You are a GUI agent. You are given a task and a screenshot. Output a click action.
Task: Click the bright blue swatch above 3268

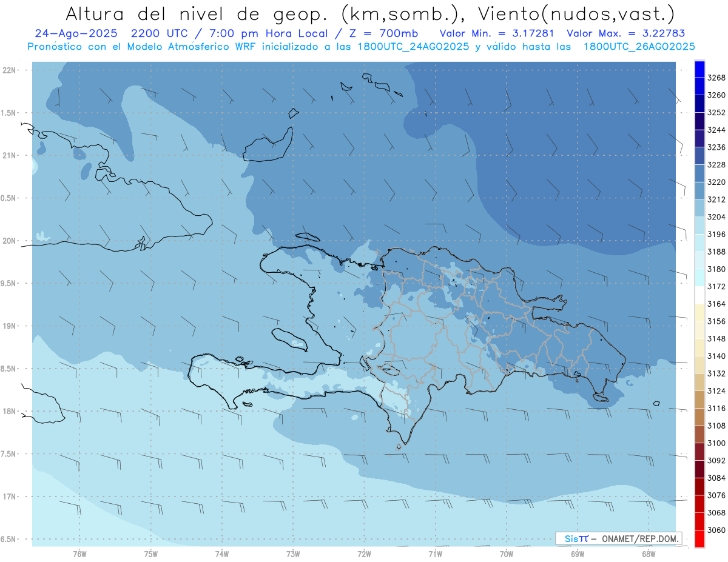click(x=699, y=69)
